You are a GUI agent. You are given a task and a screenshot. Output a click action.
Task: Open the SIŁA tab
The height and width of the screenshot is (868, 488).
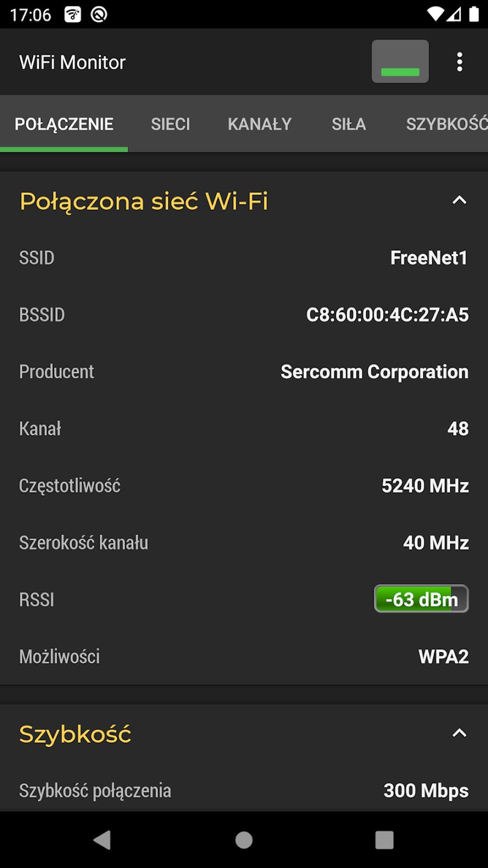pos(349,124)
